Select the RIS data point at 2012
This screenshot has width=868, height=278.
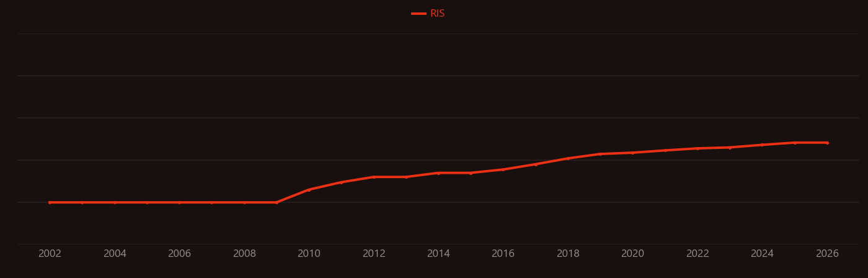pyautogui.click(x=374, y=177)
